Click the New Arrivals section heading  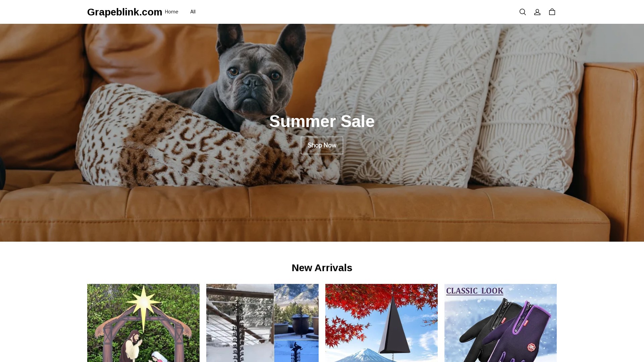(x=322, y=268)
